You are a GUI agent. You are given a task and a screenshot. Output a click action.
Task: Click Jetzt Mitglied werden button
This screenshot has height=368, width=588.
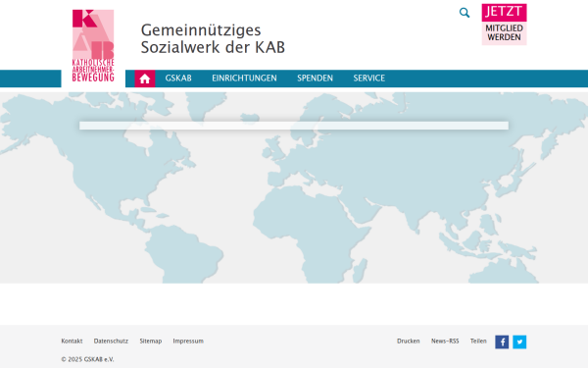click(504, 25)
